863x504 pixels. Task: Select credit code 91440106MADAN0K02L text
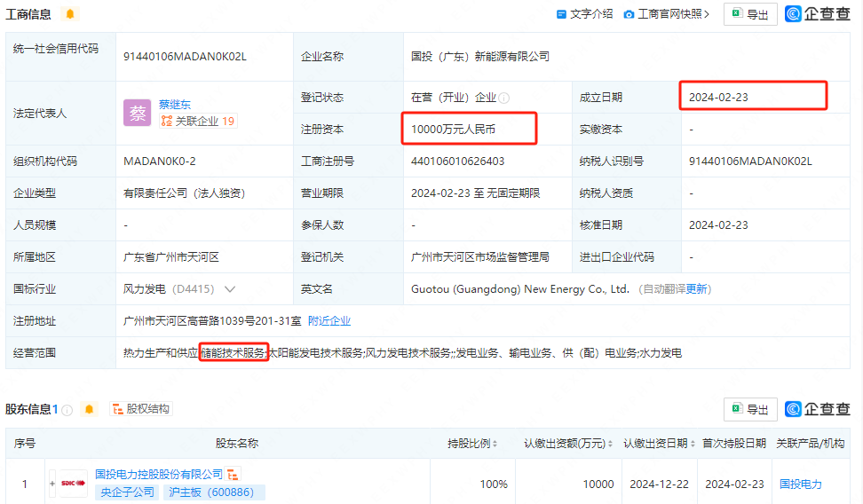185,57
